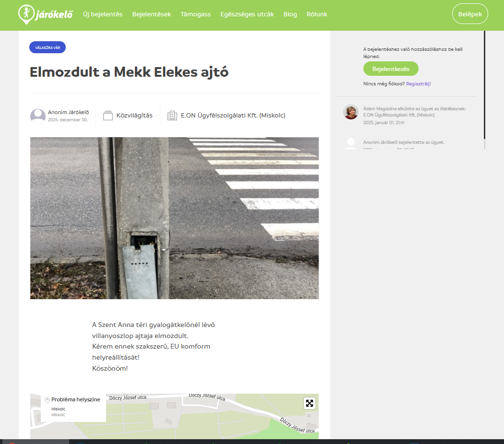The height and width of the screenshot is (444, 504).
Task: Click the green Bejelentkezés button
Action: (391, 69)
